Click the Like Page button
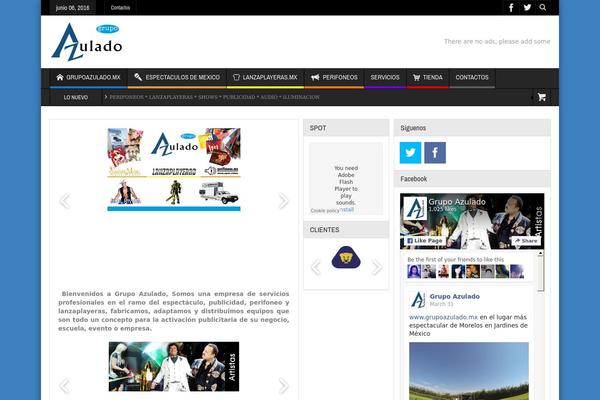This screenshot has width=600, height=400. [425, 241]
